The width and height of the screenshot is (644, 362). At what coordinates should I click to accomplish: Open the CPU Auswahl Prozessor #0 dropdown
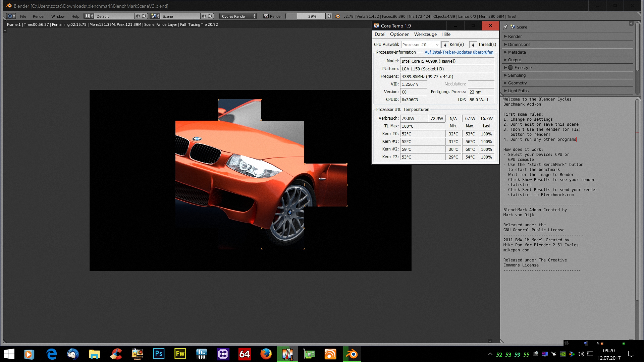coord(421,45)
